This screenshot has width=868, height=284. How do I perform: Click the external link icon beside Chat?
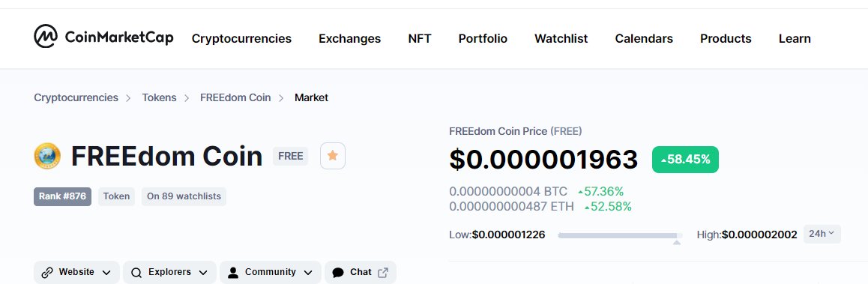[383, 272]
